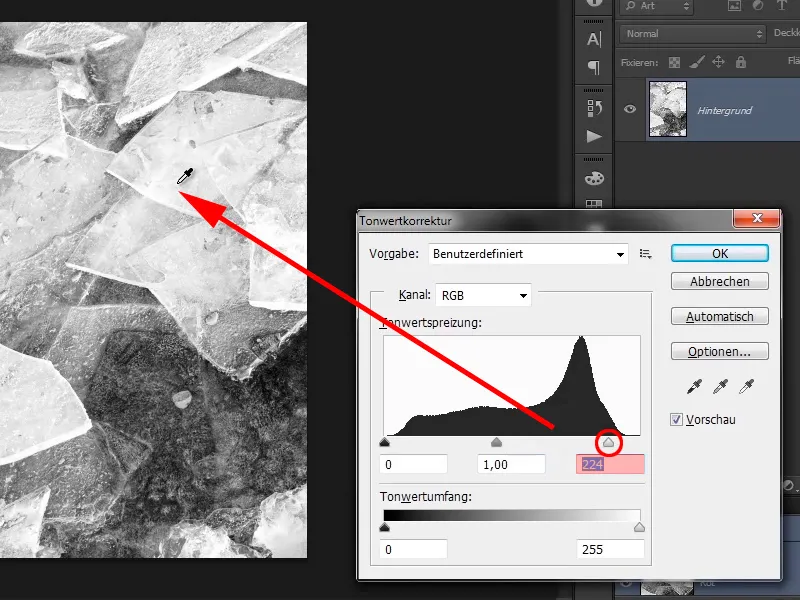Open the Paragraph panel icon
The width and height of the screenshot is (800, 600).
[x=594, y=67]
